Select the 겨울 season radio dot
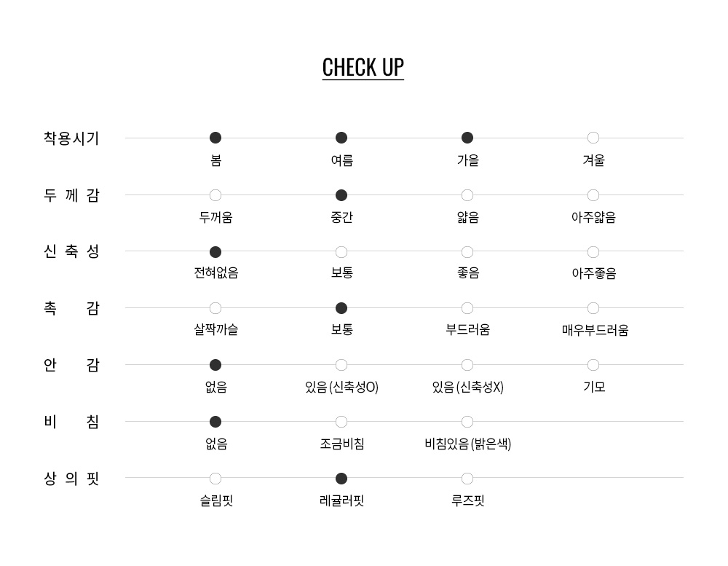The image size is (728, 566). tap(593, 138)
